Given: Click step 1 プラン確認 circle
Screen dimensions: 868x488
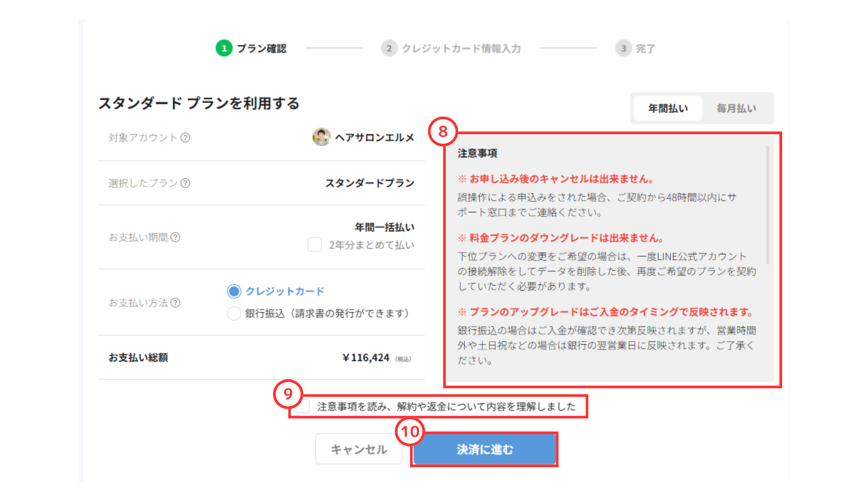Looking at the screenshot, I should tap(224, 48).
